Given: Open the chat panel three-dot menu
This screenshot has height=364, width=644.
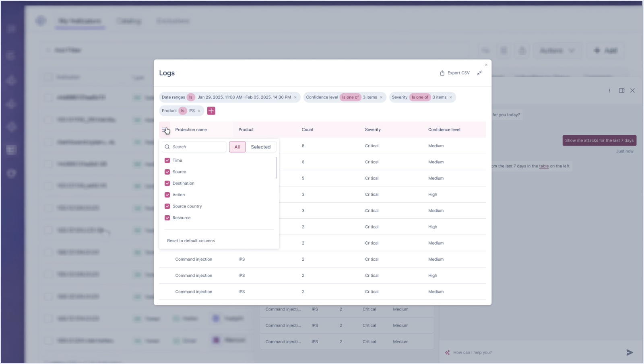Looking at the screenshot, I should click(609, 90).
